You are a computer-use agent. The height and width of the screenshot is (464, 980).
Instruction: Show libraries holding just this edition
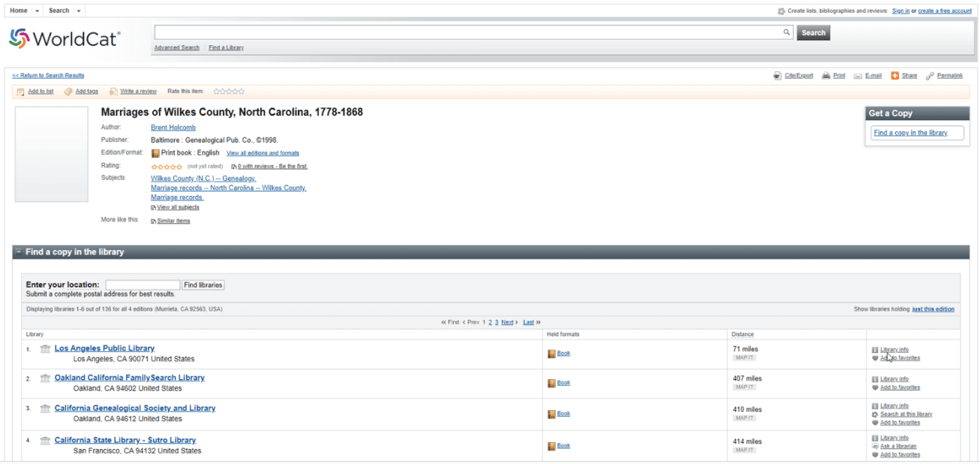pos(933,309)
